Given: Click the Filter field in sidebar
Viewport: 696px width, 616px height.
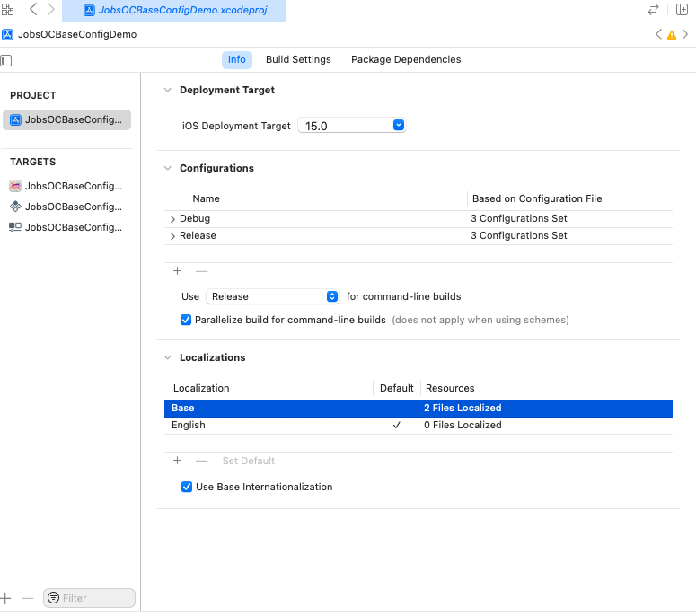Looking at the screenshot, I should click(89, 598).
